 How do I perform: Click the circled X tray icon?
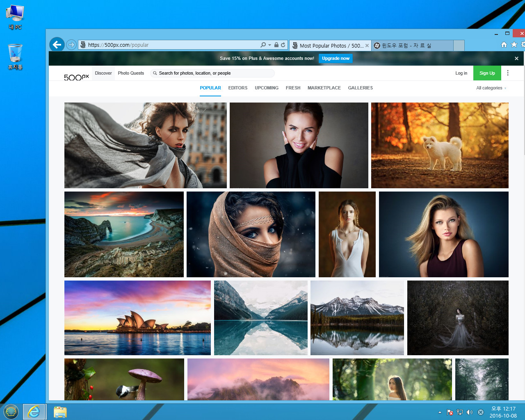coord(481,412)
